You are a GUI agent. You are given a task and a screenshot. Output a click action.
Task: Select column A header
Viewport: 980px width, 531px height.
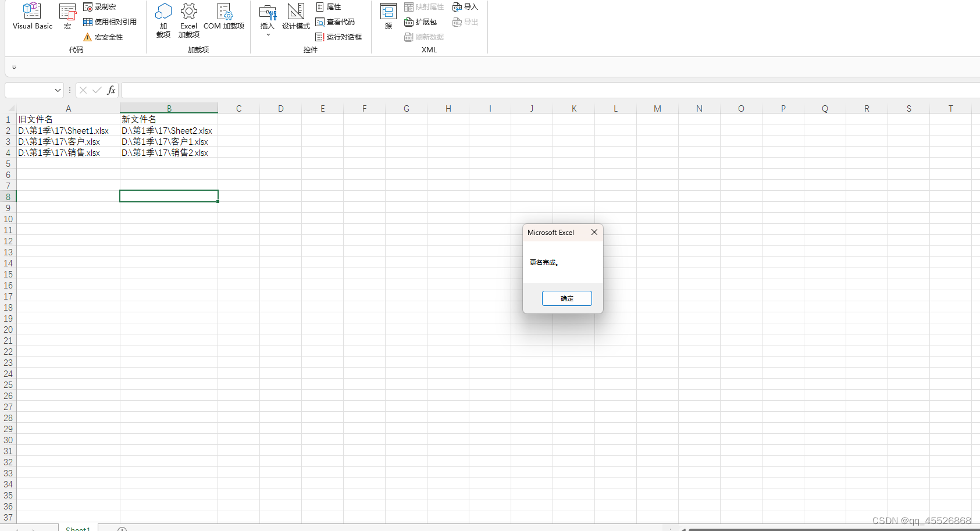[x=68, y=109]
